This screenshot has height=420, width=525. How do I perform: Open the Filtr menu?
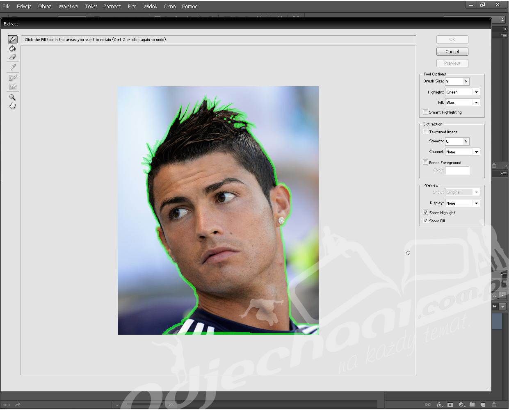[132, 7]
